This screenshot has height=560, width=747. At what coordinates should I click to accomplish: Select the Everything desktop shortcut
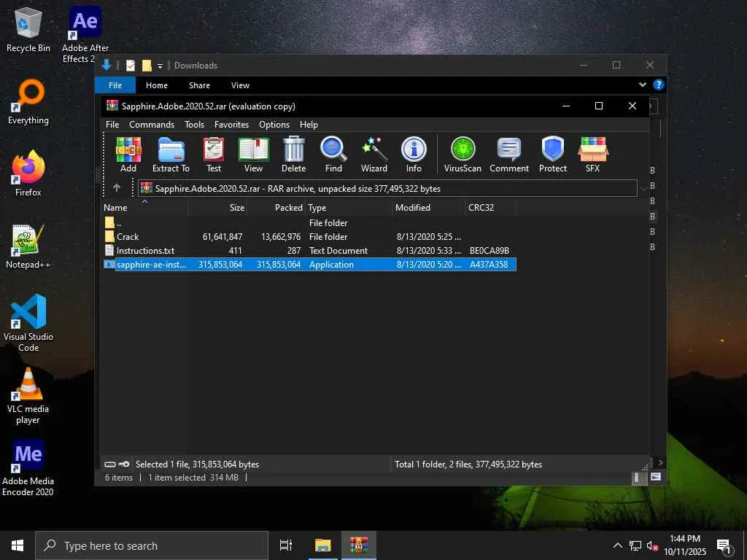pyautogui.click(x=28, y=102)
